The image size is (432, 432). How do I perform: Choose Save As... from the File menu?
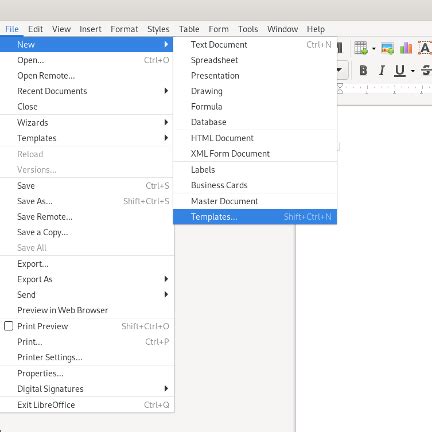coord(86,201)
